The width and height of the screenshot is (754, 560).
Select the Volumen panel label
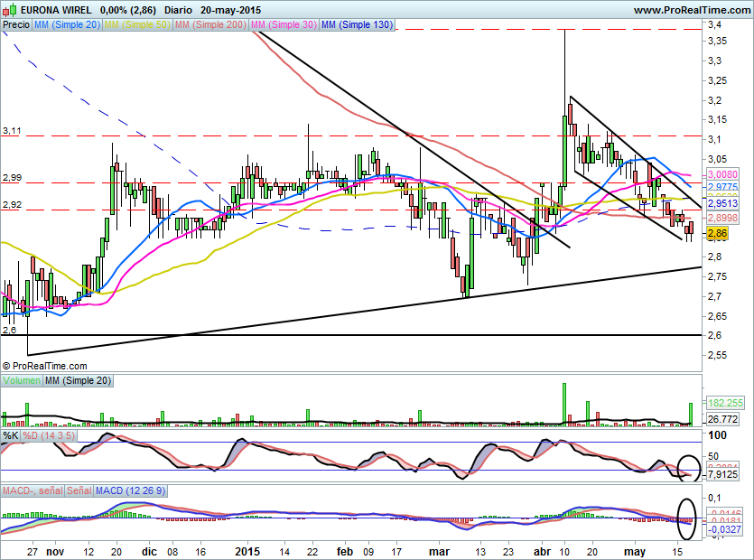click(22, 380)
